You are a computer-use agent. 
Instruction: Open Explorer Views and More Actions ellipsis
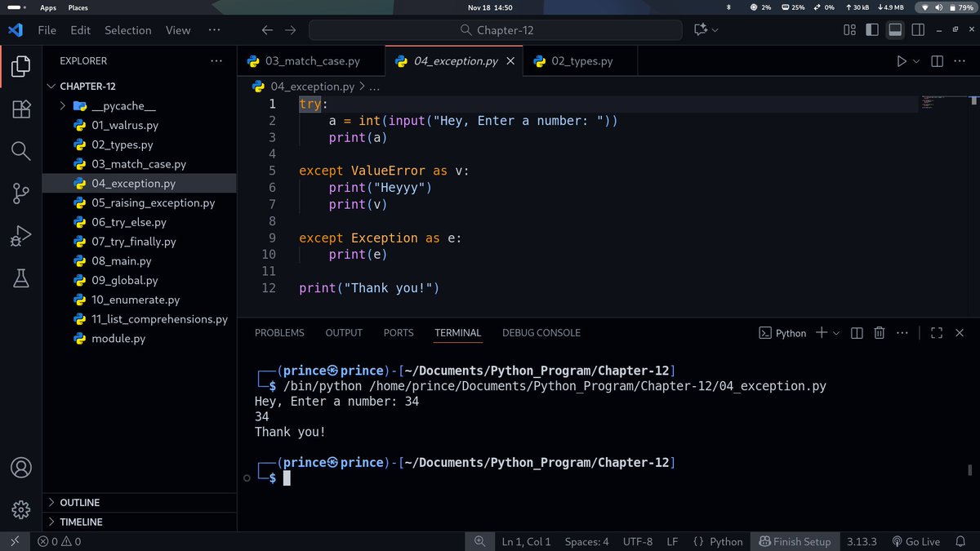[x=216, y=61]
